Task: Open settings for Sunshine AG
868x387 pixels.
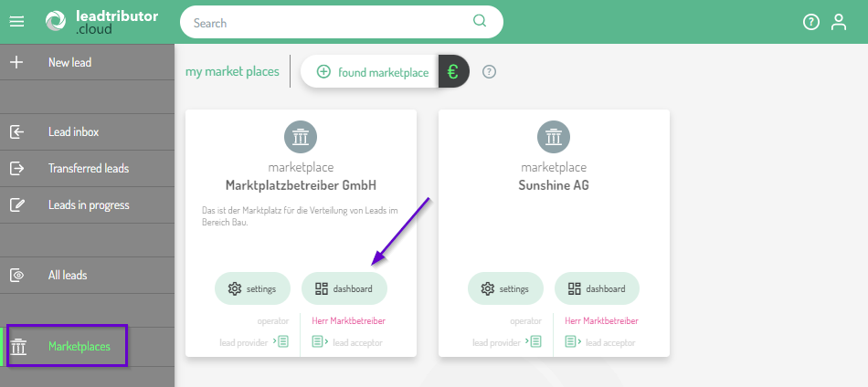Action: 505,288
